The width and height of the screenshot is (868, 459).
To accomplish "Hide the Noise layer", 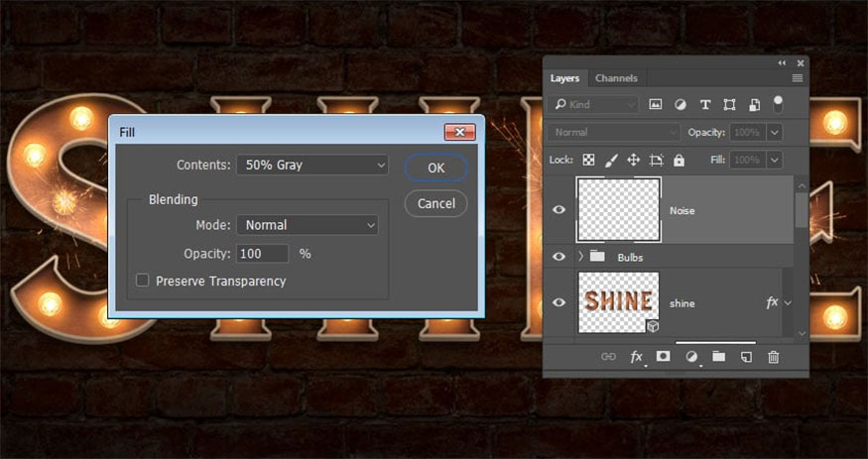I will coord(559,210).
